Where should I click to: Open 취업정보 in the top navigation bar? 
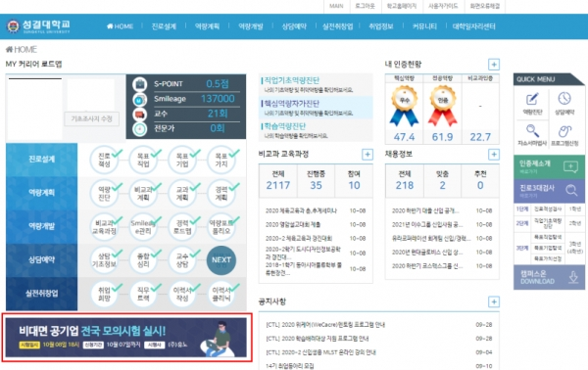point(381,26)
